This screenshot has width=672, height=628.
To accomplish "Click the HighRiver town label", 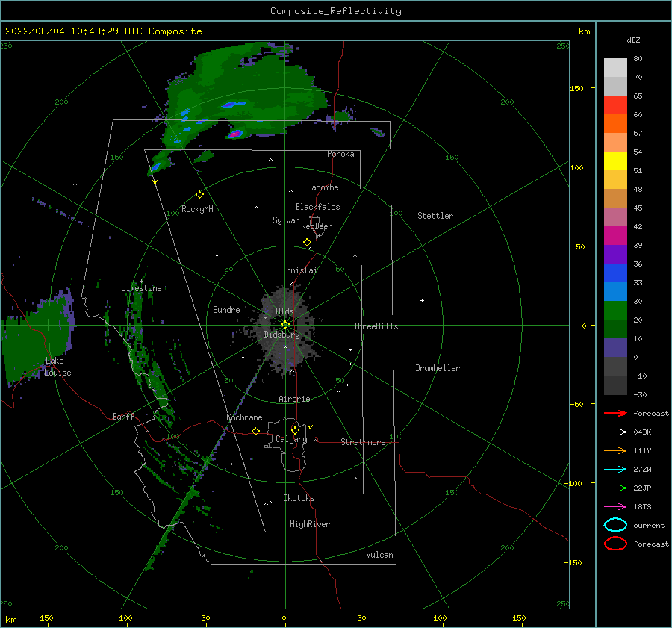I will tap(310, 524).
